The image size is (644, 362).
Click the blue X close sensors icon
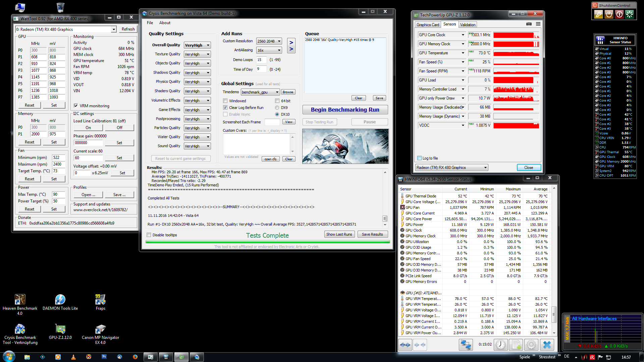(x=547, y=345)
